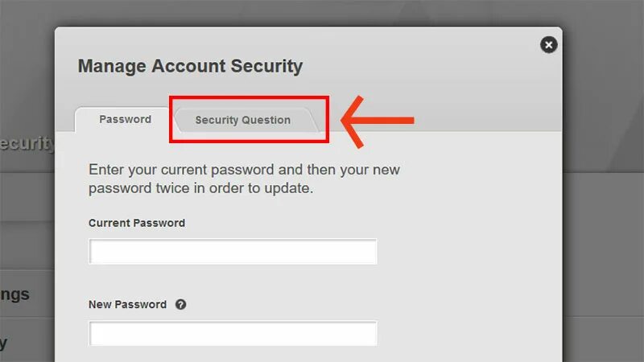Image resolution: width=644 pixels, height=362 pixels.
Task: Open the New Password help question-mark icon
Action: click(180, 305)
